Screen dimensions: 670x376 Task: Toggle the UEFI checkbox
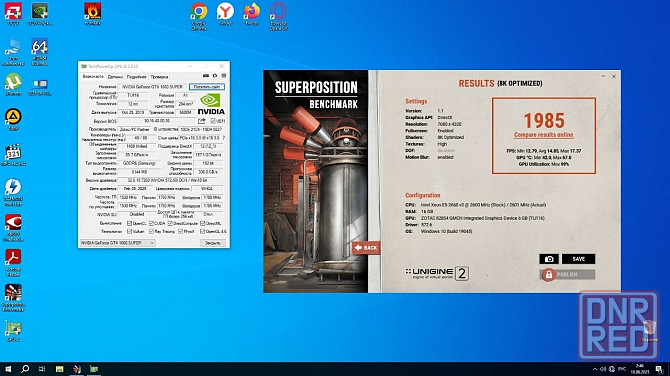213,121
